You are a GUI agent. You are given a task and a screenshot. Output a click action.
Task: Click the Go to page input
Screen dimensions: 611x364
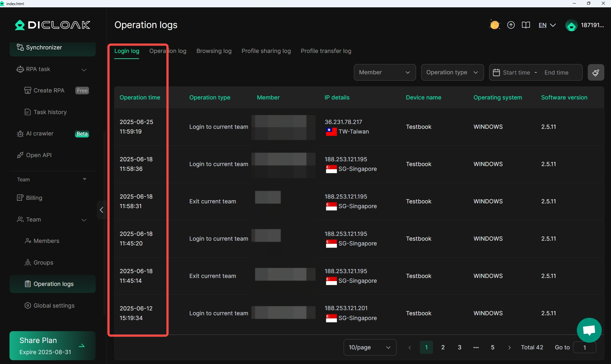coord(585,347)
